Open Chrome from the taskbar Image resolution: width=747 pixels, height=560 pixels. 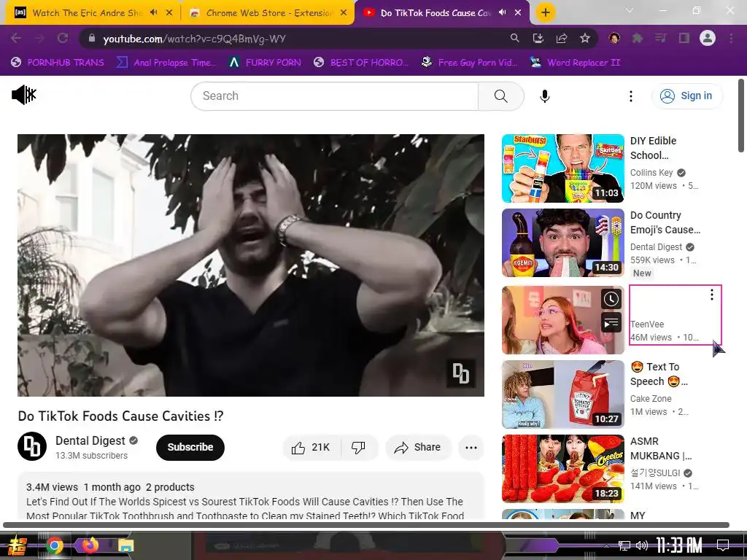(55, 545)
